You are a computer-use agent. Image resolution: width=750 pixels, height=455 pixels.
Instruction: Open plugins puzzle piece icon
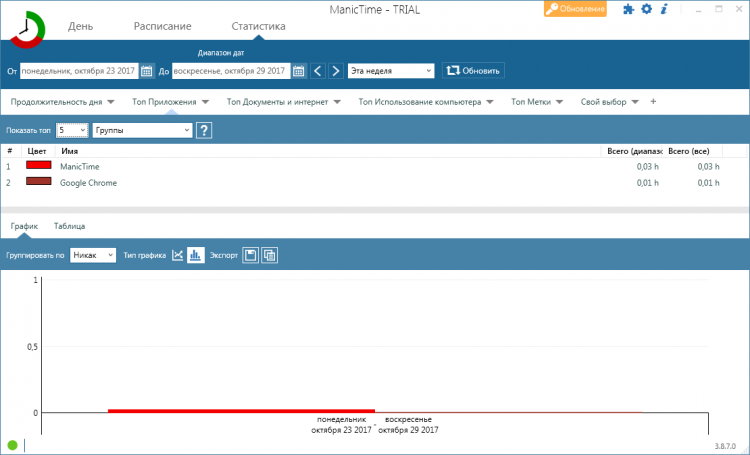pyautogui.click(x=629, y=9)
